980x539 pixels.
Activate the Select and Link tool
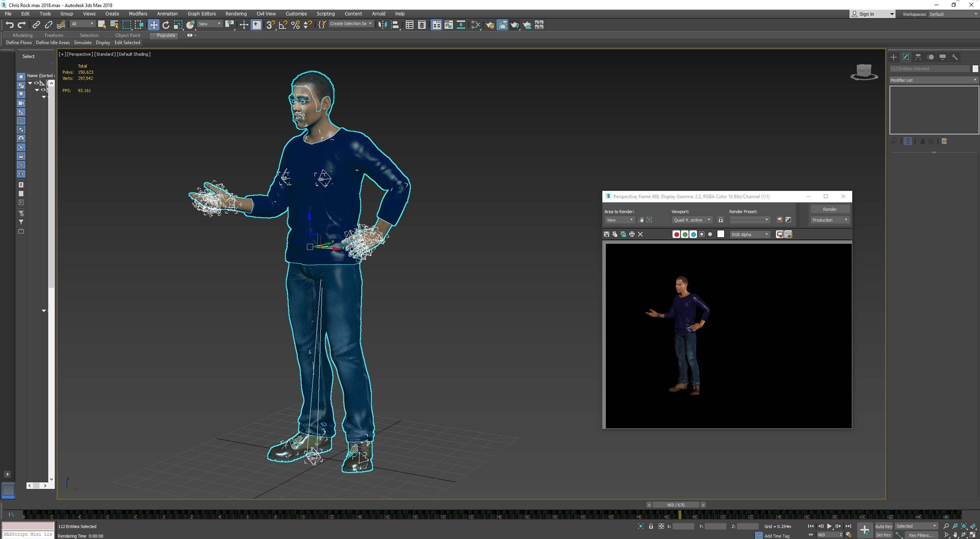point(36,25)
